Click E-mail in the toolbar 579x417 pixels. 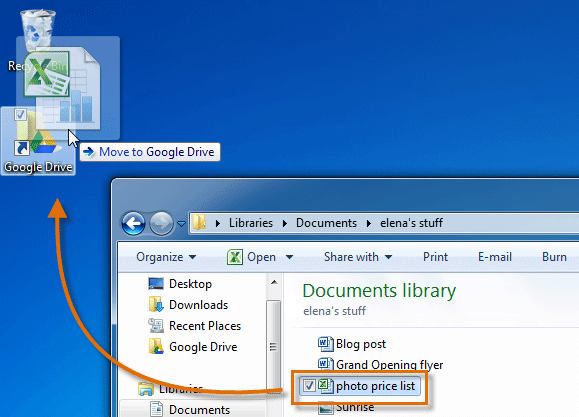point(495,257)
